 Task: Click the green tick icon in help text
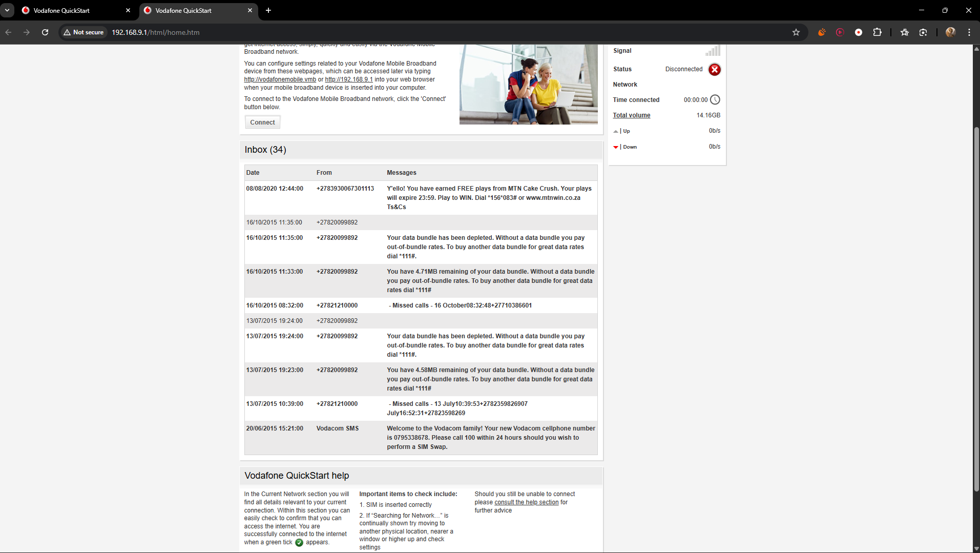tap(299, 543)
